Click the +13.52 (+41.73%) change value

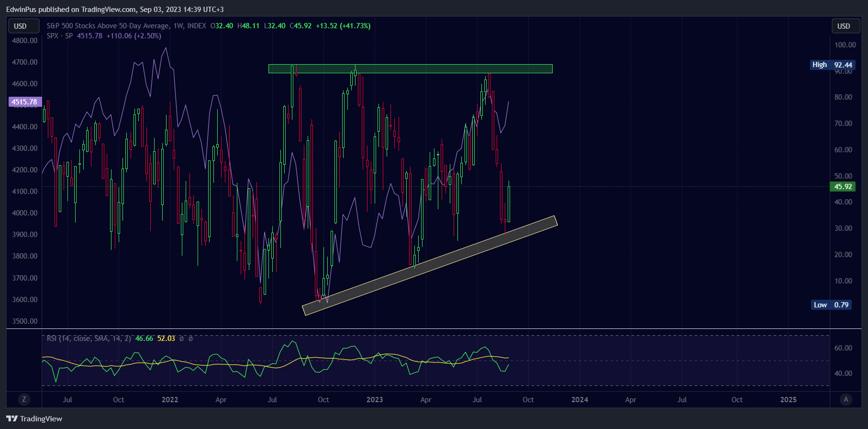coord(343,26)
